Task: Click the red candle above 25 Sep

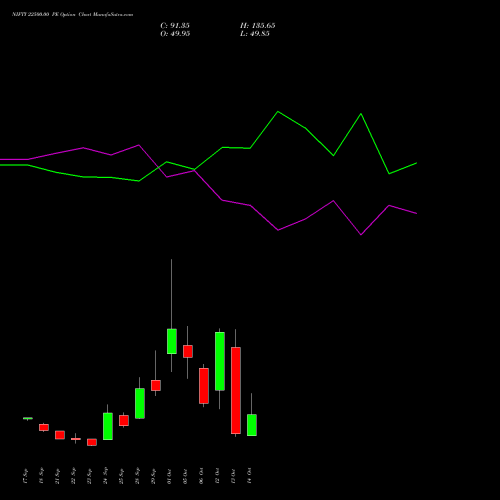Action: point(124,420)
